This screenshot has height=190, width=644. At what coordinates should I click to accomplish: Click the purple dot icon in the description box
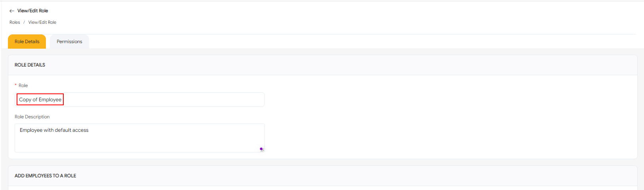pyautogui.click(x=261, y=149)
